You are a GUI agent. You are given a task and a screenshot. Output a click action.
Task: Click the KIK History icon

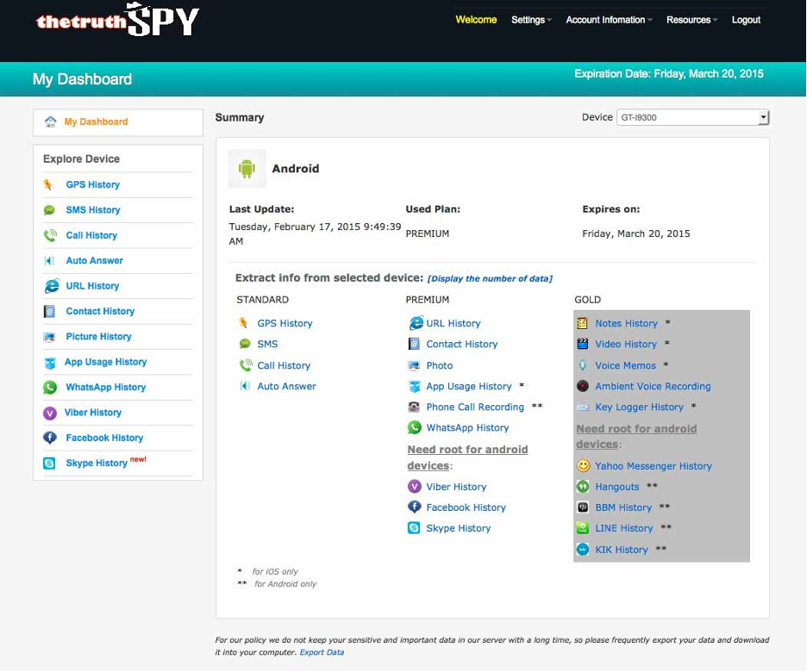click(x=583, y=550)
